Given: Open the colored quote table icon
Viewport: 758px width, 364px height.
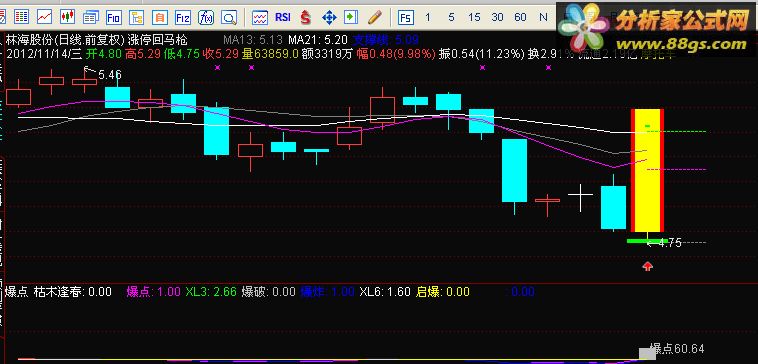Looking at the screenshot, I should pyautogui.click(x=21, y=17).
